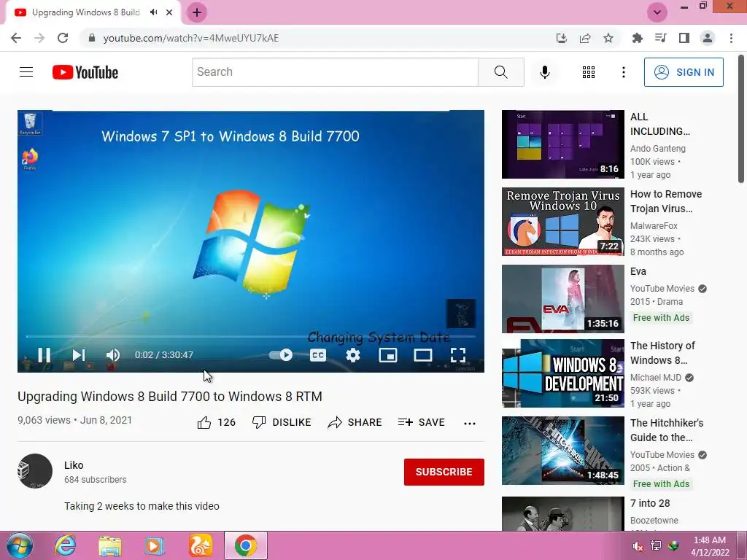
Task: Click the SIGN IN button
Action: point(684,72)
